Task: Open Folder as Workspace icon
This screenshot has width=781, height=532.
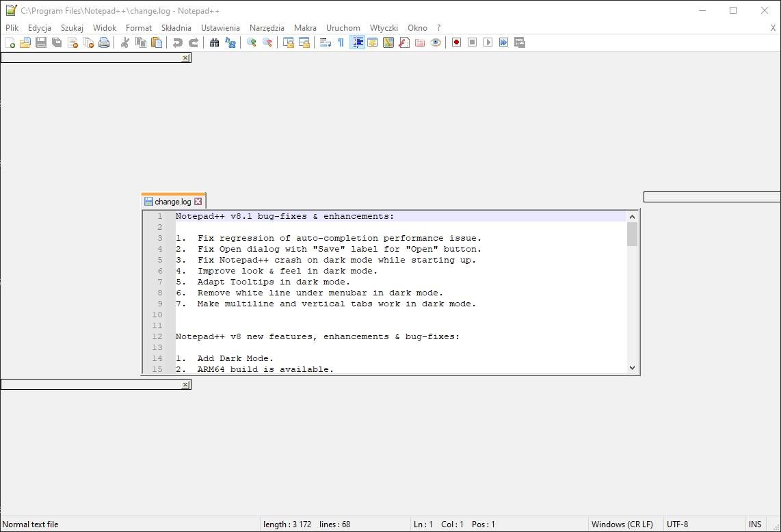Action: coord(420,43)
